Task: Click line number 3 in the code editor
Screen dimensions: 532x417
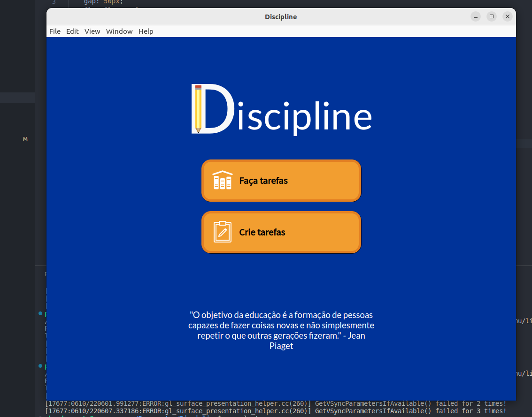Action: click(54, 2)
